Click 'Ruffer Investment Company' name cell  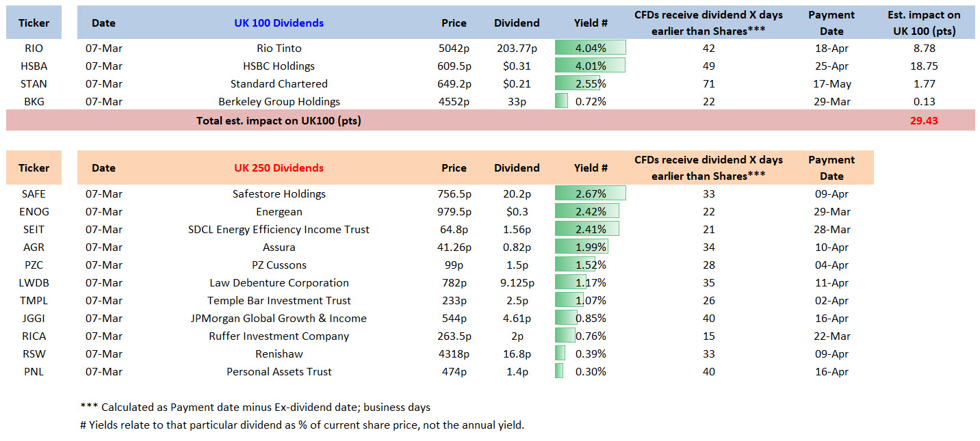(x=279, y=336)
